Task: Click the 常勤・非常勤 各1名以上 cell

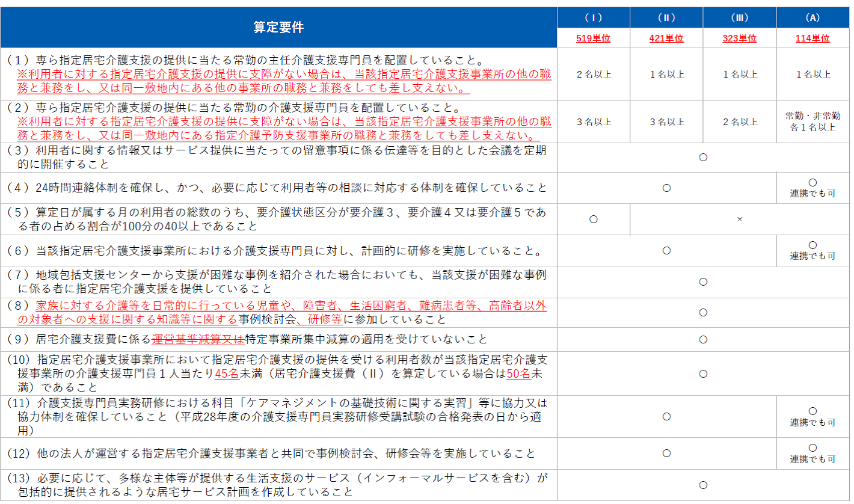Action: (813, 121)
